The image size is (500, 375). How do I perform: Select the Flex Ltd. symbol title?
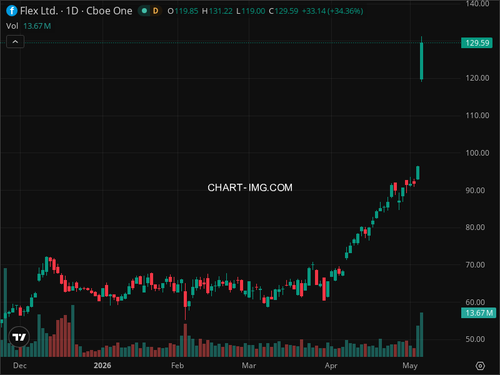[39, 11]
